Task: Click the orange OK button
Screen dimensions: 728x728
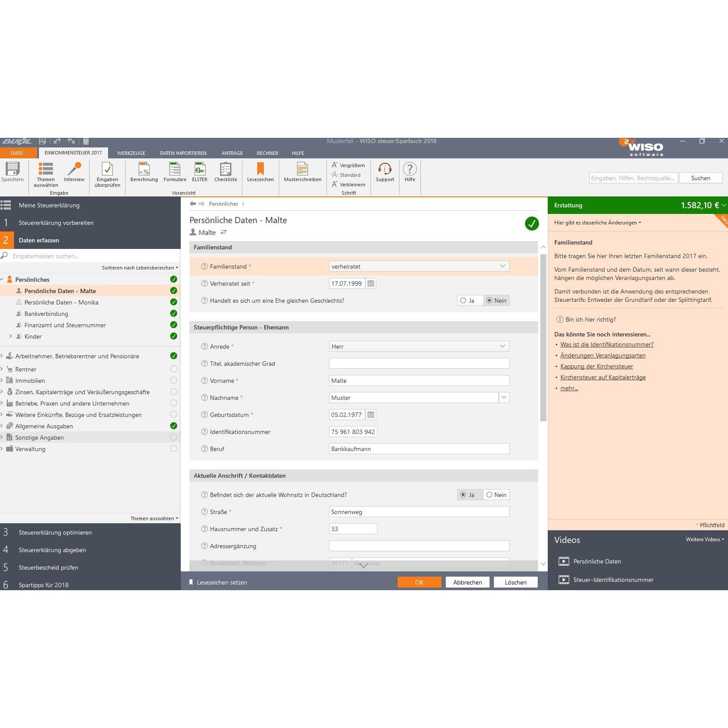Action: (419, 582)
